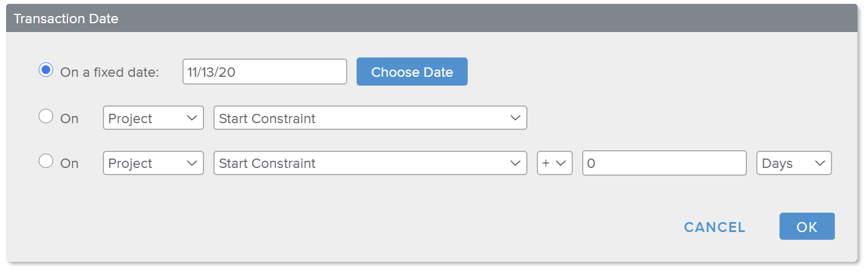The image size is (868, 274).
Task: Open the plus sign operator dropdown
Action: tap(554, 163)
